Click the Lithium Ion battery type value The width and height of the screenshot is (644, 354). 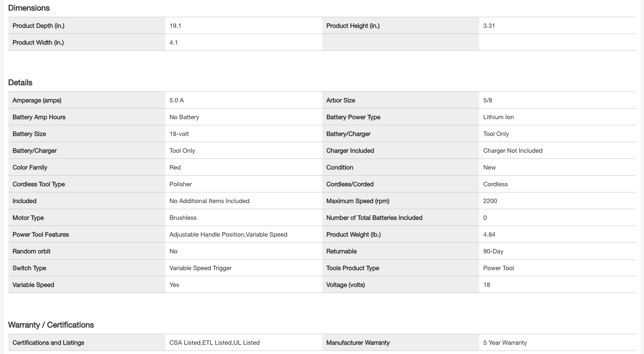[x=499, y=117]
